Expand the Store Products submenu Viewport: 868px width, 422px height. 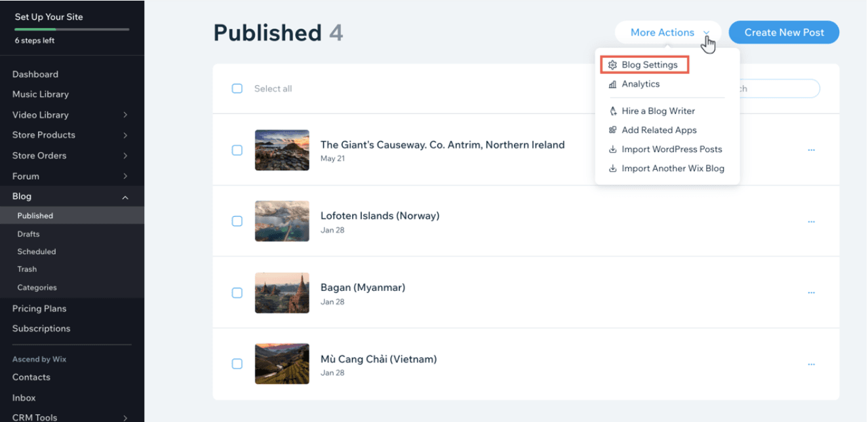point(125,135)
